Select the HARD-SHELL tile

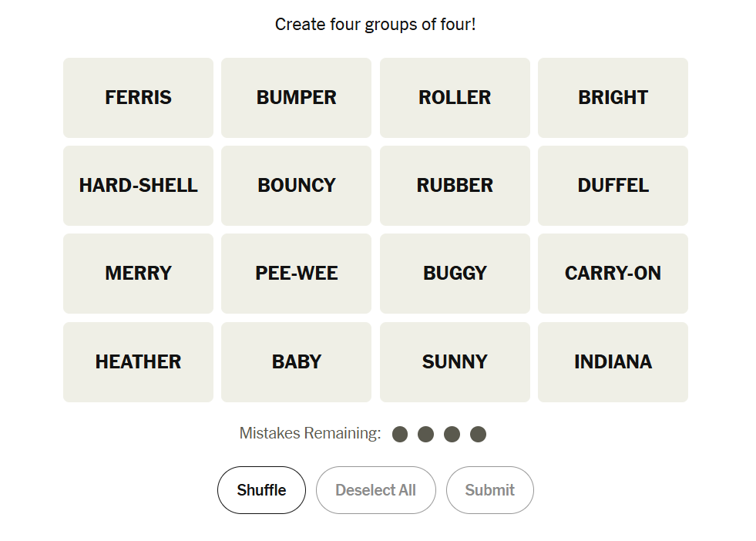(138, 186)
